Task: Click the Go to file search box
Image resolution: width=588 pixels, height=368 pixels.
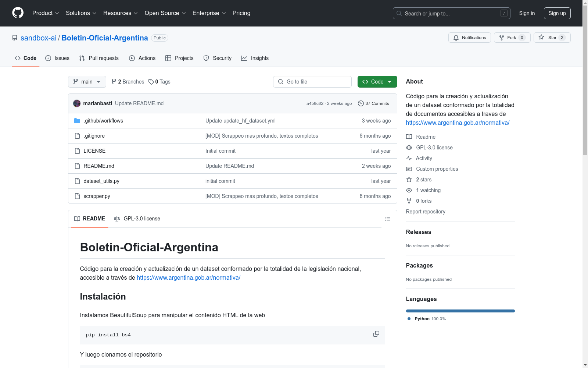Action: [312, 82]
